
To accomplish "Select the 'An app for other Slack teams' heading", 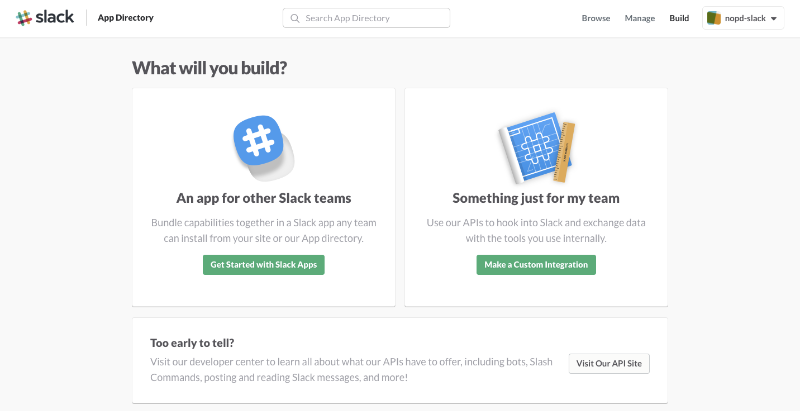I will coord(264,198).
